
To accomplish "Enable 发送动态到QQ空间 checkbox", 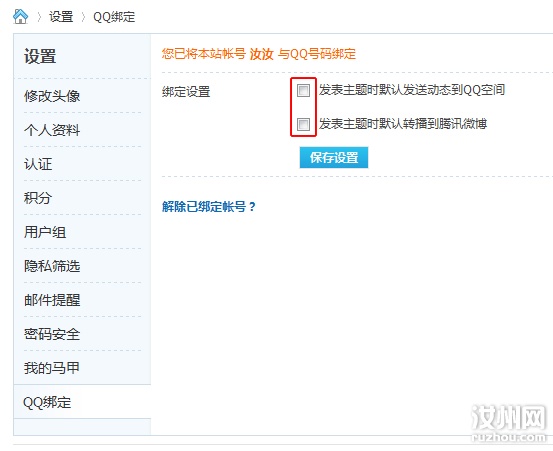I will [x=303, y=90].
